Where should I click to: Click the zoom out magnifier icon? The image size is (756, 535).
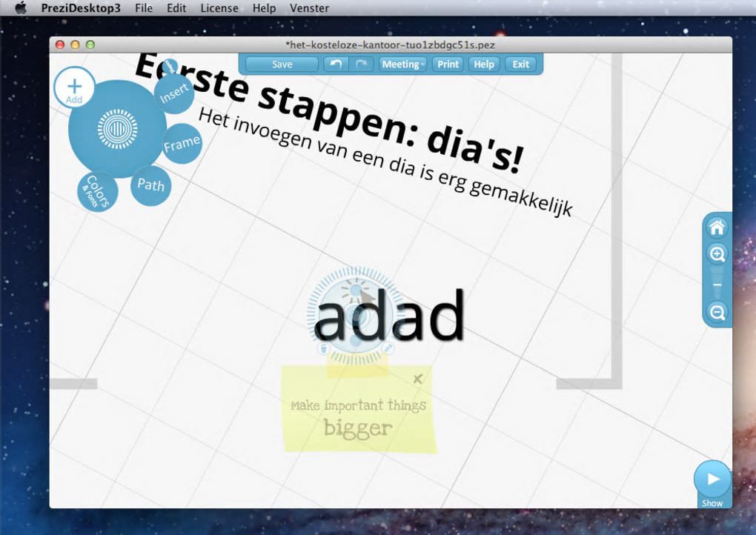[x=717, y=312]
